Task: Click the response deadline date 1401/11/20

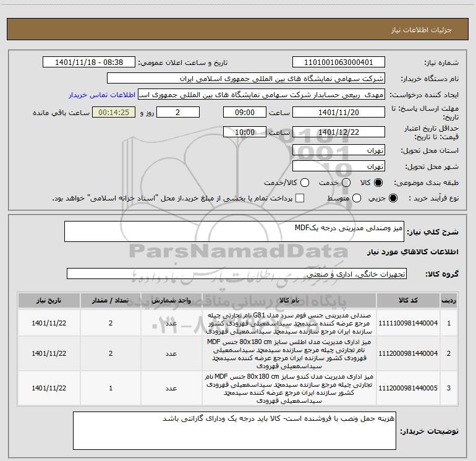Action: pos(339,112)
